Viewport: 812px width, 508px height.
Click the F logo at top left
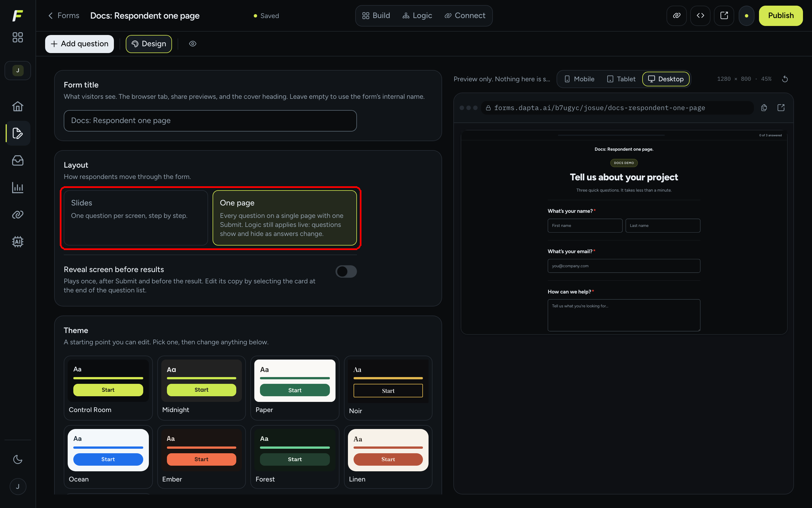point(17,16)
